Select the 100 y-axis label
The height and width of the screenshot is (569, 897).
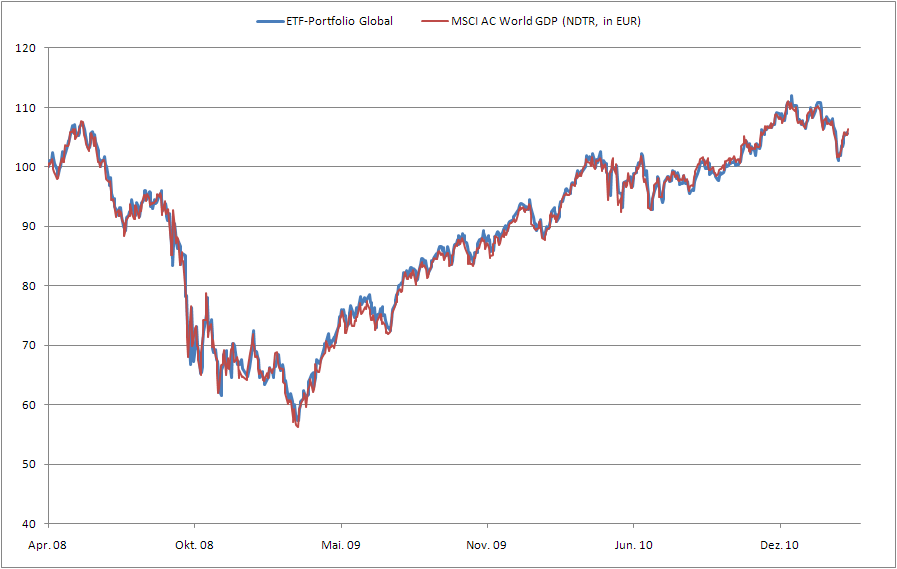[x=27, y=167]
